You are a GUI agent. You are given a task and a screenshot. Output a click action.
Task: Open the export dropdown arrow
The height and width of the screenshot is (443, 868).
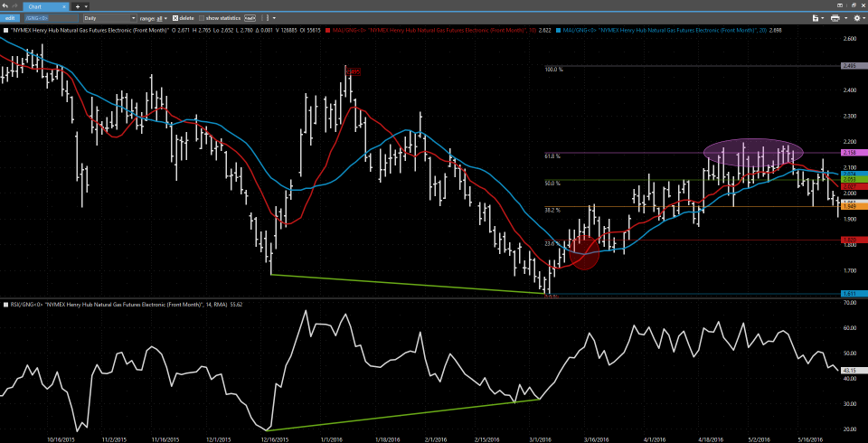[x=825, y=18]
